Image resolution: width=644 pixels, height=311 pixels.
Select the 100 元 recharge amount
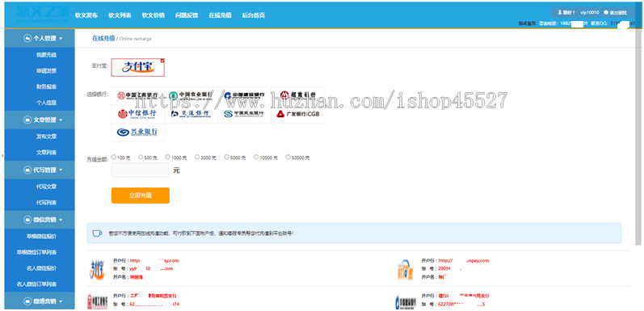(x=114, y=157)
